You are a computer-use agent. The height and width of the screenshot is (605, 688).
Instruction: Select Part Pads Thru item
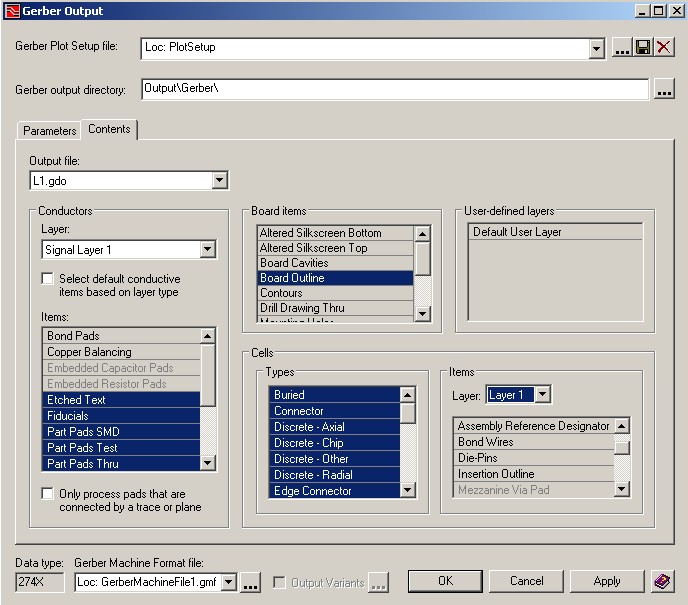(122, 464)
